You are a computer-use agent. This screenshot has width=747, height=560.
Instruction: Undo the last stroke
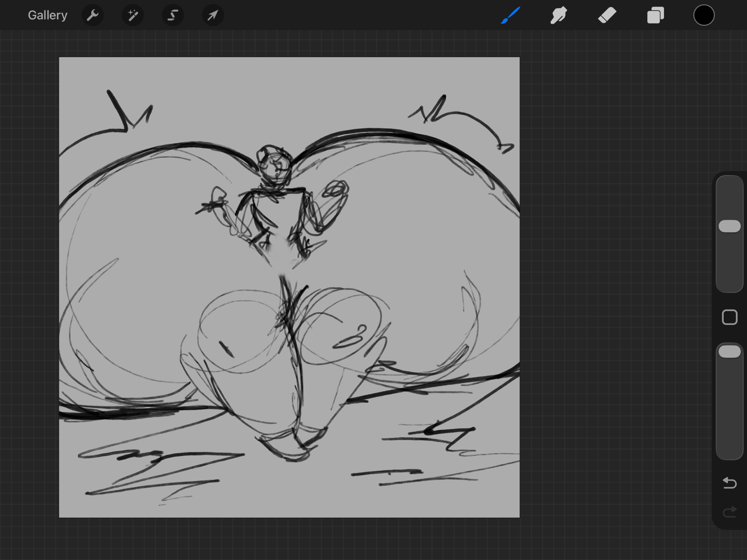tap(729, 483)
